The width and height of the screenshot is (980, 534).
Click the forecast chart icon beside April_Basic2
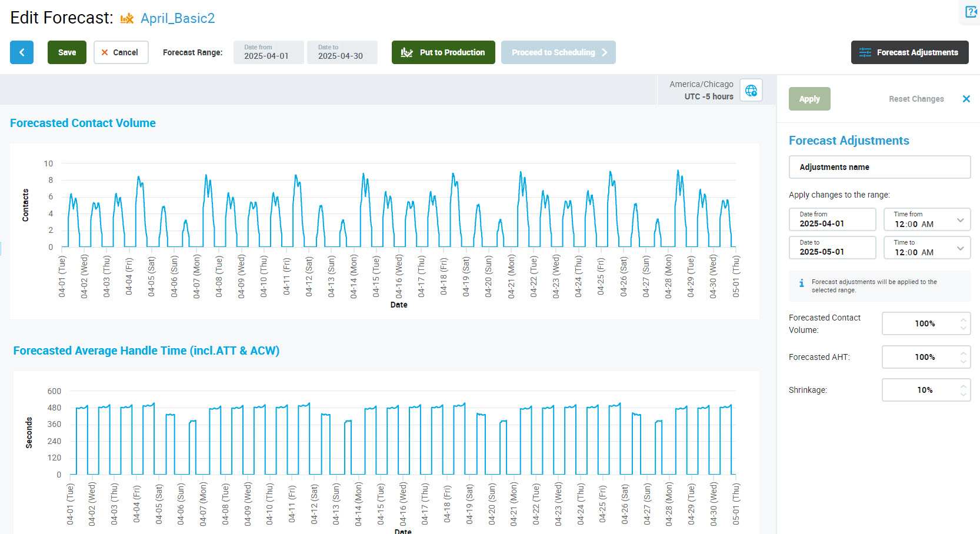click(127, 19)
